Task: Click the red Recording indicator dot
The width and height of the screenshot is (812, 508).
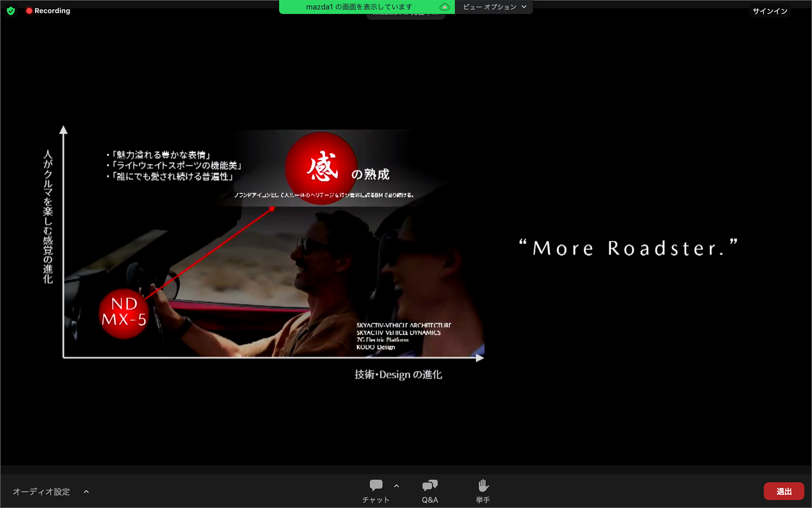Action: (29, 11)
